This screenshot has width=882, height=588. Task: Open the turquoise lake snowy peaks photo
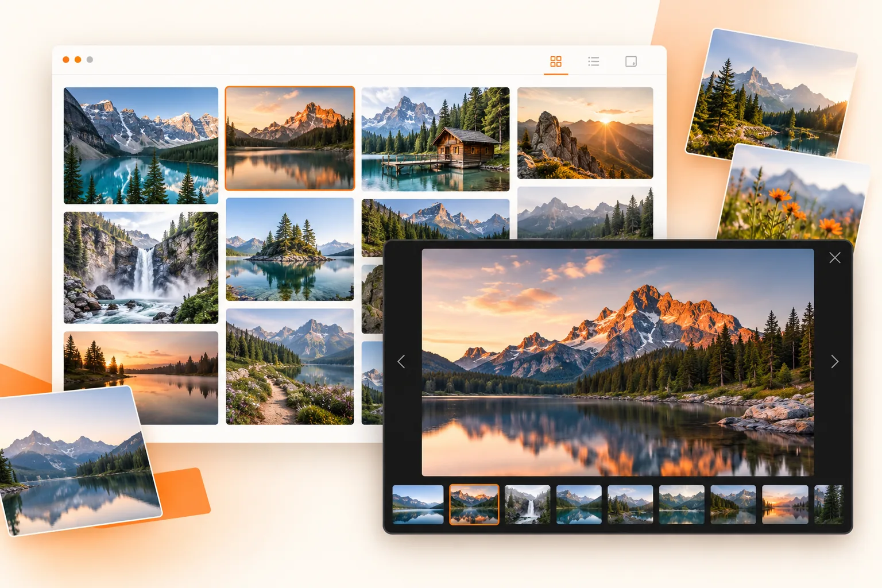[x=141, y=145]
